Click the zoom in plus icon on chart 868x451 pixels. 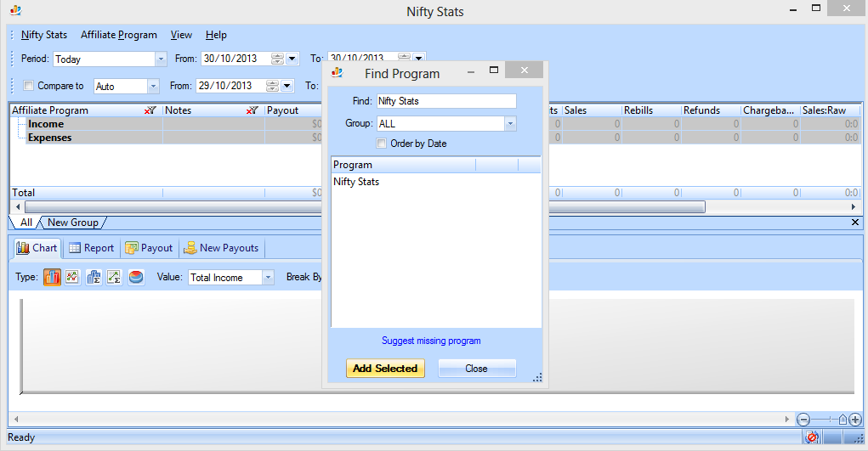[x=855, y=420]
